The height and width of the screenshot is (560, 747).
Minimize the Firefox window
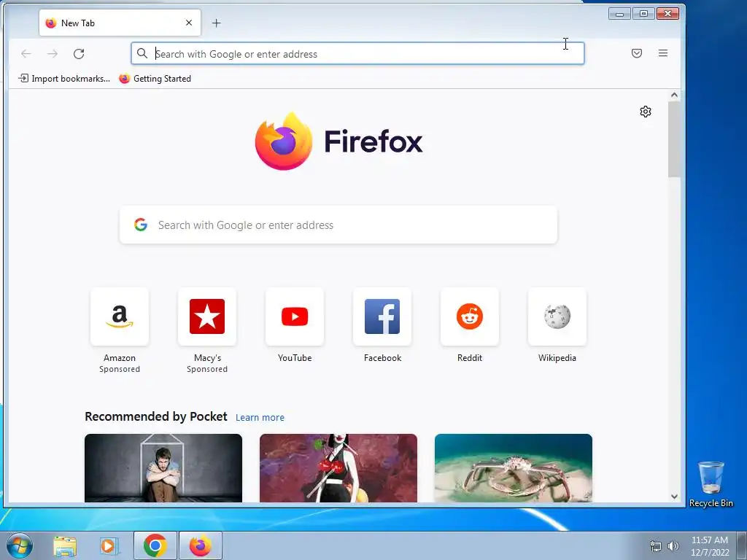[x=619, y=13]
